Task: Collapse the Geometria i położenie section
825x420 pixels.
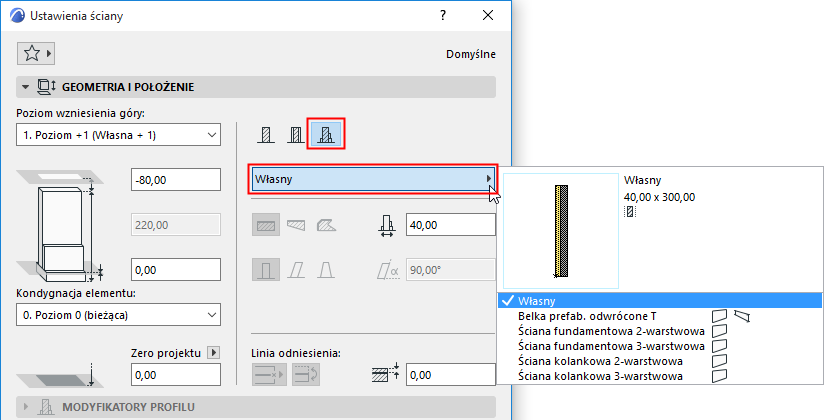Action: [x=25, y=87]
